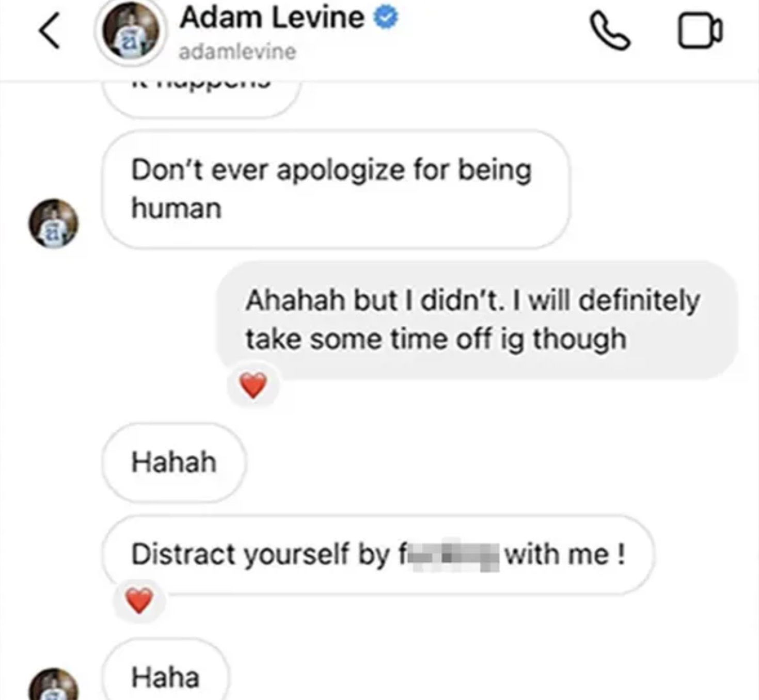759x700 pixels.
Task: Open the header profile picture
Action: [x=131, y=32]
